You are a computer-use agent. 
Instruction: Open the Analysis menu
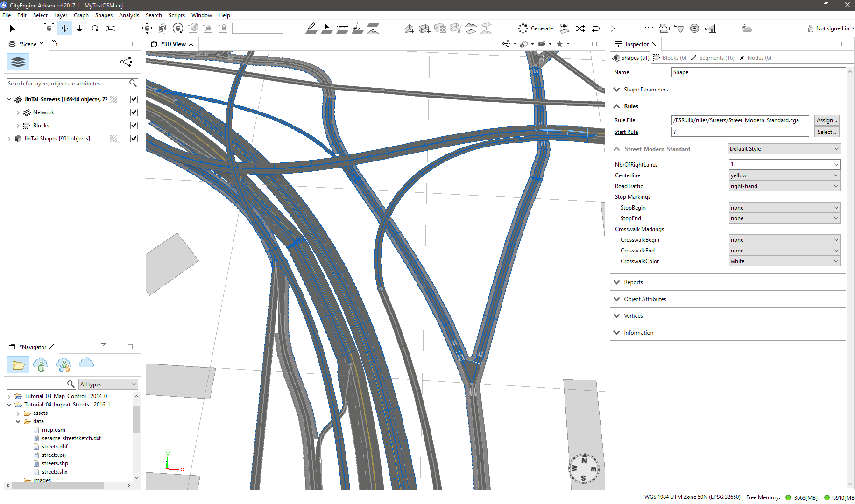click(x=129, y=15)
